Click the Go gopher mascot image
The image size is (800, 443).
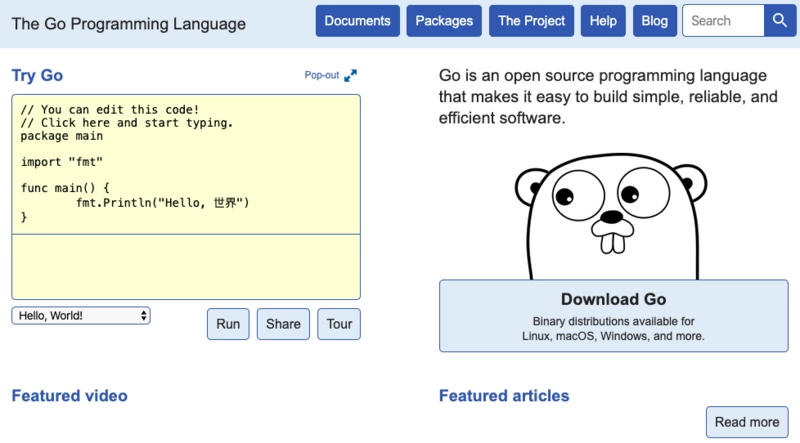point(611,216)
